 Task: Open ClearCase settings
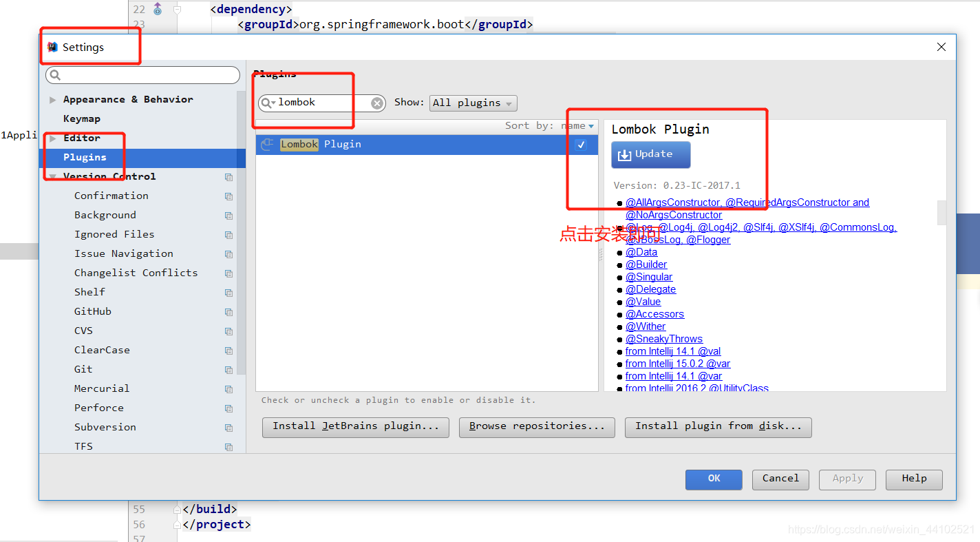[102, 351]
